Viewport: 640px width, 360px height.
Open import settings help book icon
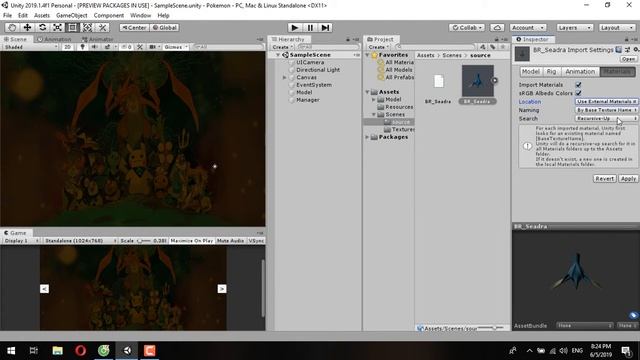pyautogui.click(x=619, y=49)
